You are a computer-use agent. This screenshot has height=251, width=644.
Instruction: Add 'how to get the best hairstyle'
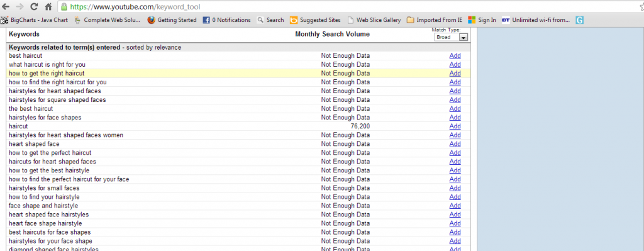click(455, 170)
